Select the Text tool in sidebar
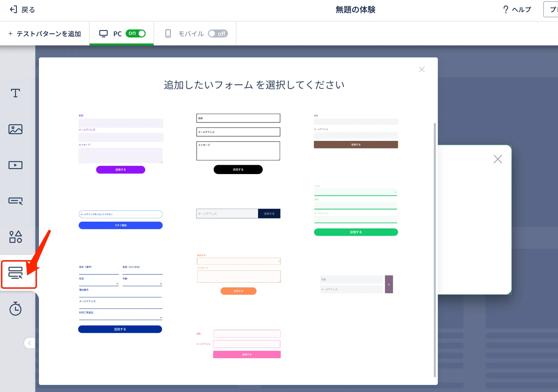This screenshot has height=392, width=558. 15,93
